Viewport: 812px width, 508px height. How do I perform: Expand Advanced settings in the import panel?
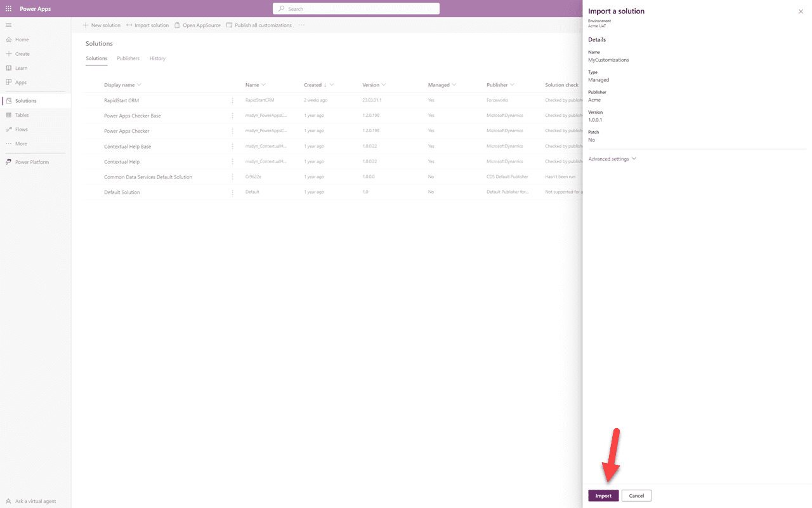click(x=611, y=159)
